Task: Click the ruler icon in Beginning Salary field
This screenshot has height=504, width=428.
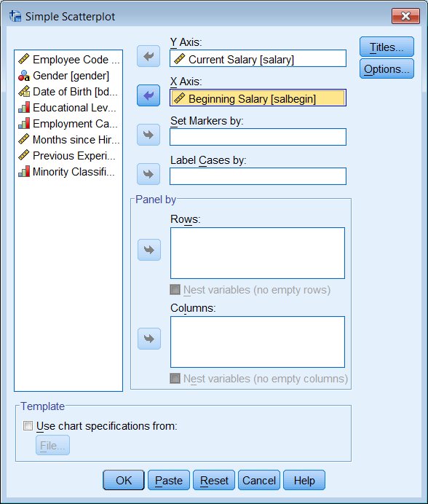Action: [179, 98]
